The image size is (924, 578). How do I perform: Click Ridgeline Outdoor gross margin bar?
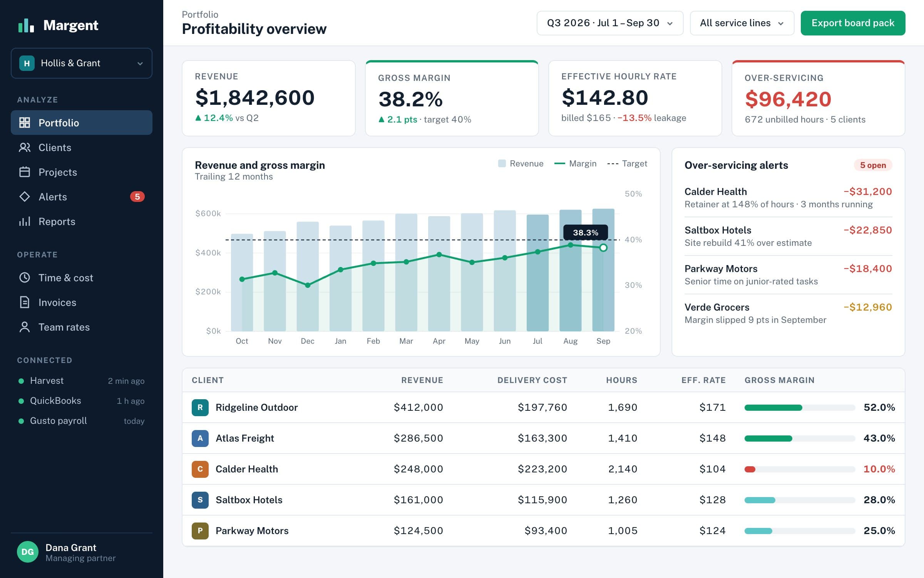point(800,408)
